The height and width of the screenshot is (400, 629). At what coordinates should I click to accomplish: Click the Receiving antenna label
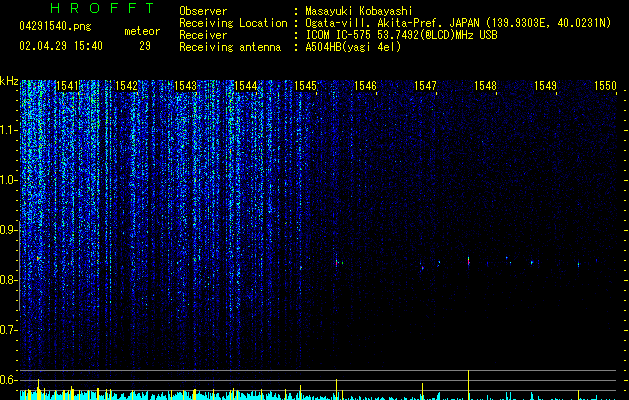tap(230, 47)
